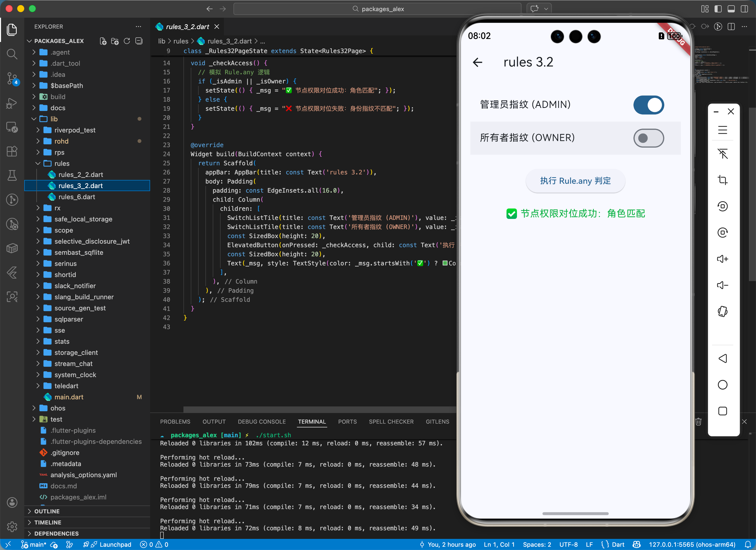Enable the 所有者指纹 (OWNER) switch
The height and width of the screenshot is (550, 756).
(x=648, y=138)
